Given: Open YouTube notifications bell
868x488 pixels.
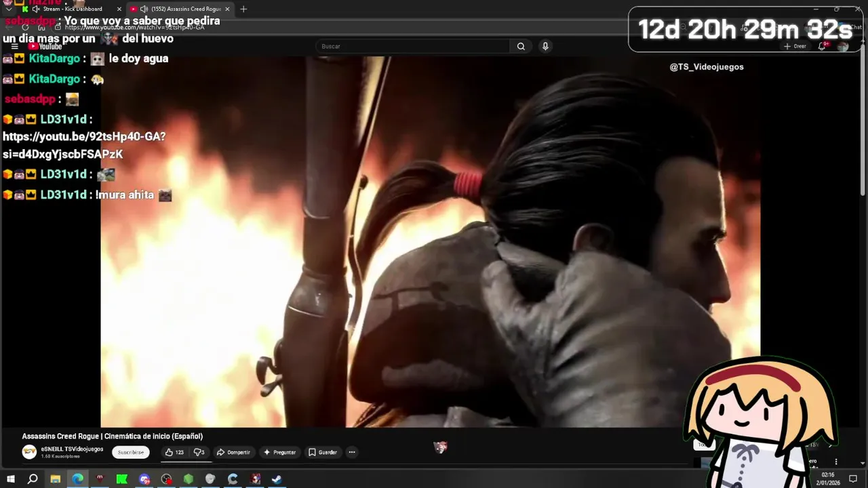Looking at the screenshot, I should click(823, 46).
